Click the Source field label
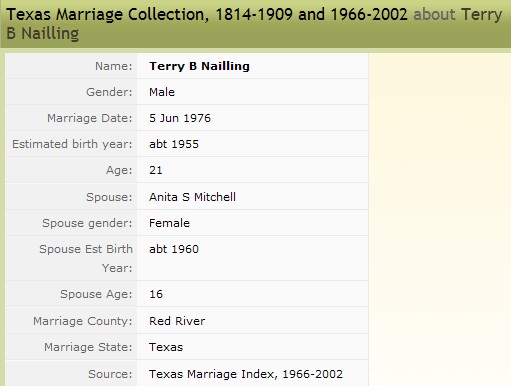 (110, 374)
